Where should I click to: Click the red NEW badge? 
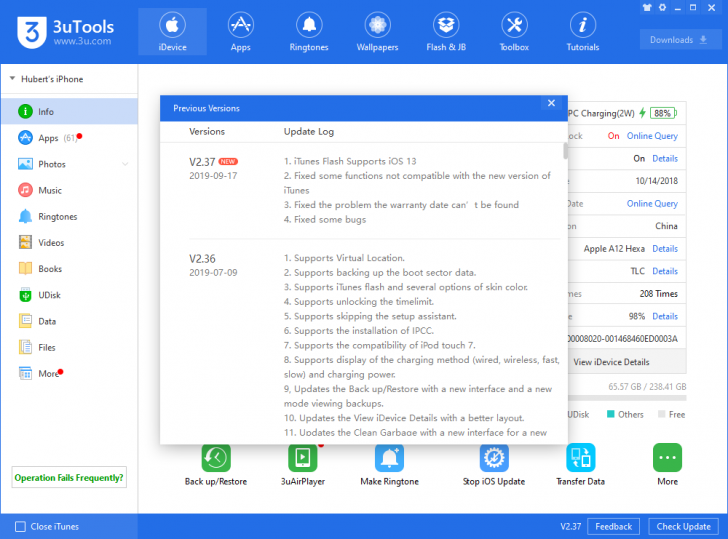coord(228,162)
